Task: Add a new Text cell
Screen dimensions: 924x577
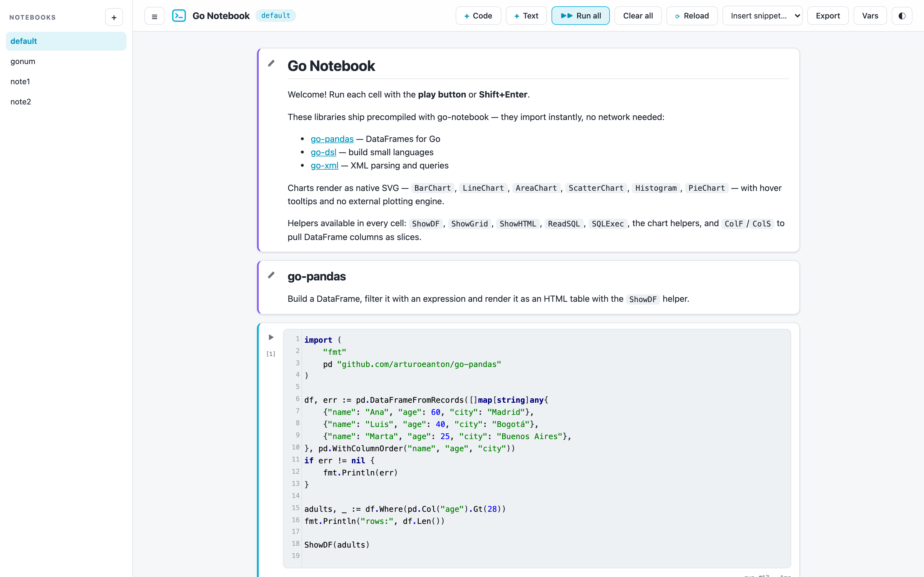Action: [526, 16]
